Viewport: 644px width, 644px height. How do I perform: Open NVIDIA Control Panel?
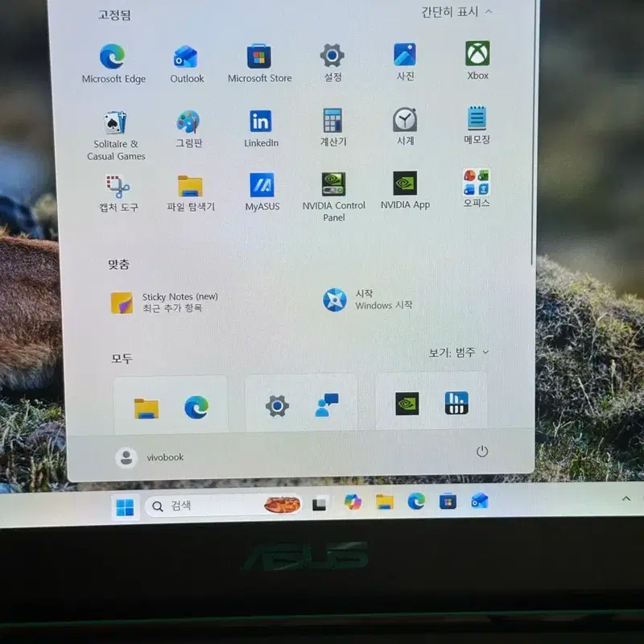tap(333, 196)
